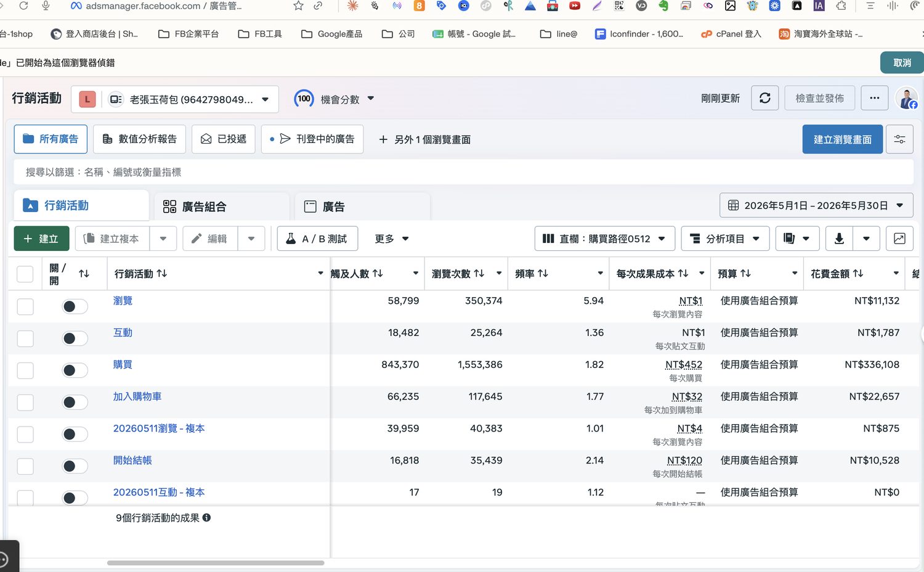924x572 pixels.
Task: Sort by budget column arrows
Action: coord(745,273)
